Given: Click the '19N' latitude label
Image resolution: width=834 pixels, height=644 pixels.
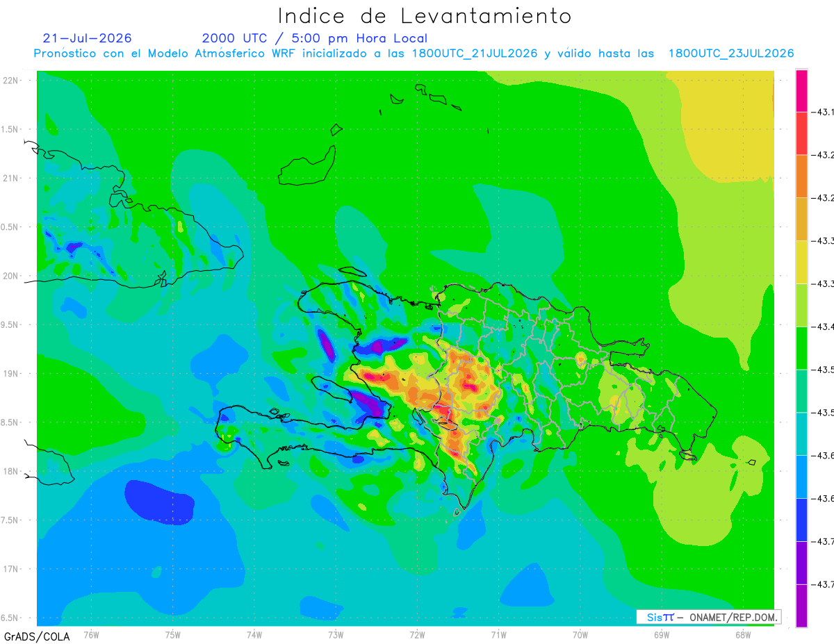Looking at the screenshot, I should [12, 374].
